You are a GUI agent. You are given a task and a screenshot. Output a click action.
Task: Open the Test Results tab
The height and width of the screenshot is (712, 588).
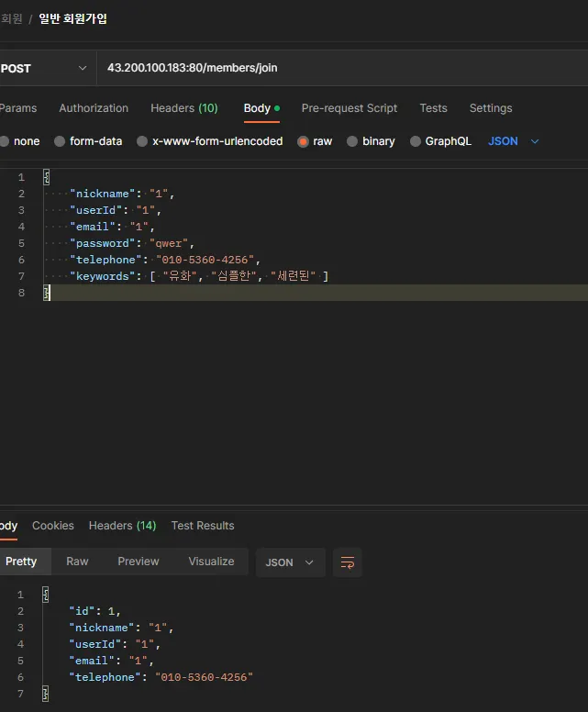[x=203, y=526]
